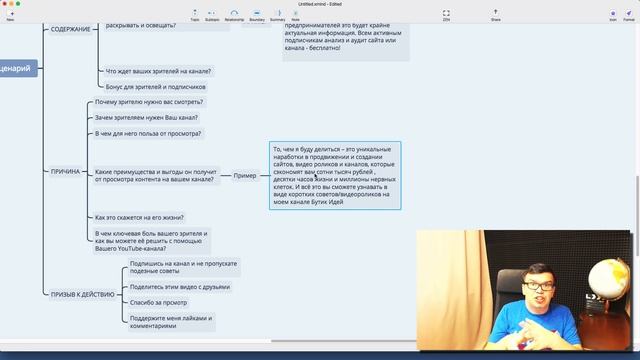Select 'В чем ключевая боль вашего зрителя' topic
Image resolution: width=640 pixels, height=360 pixels.
pos(151,241)
